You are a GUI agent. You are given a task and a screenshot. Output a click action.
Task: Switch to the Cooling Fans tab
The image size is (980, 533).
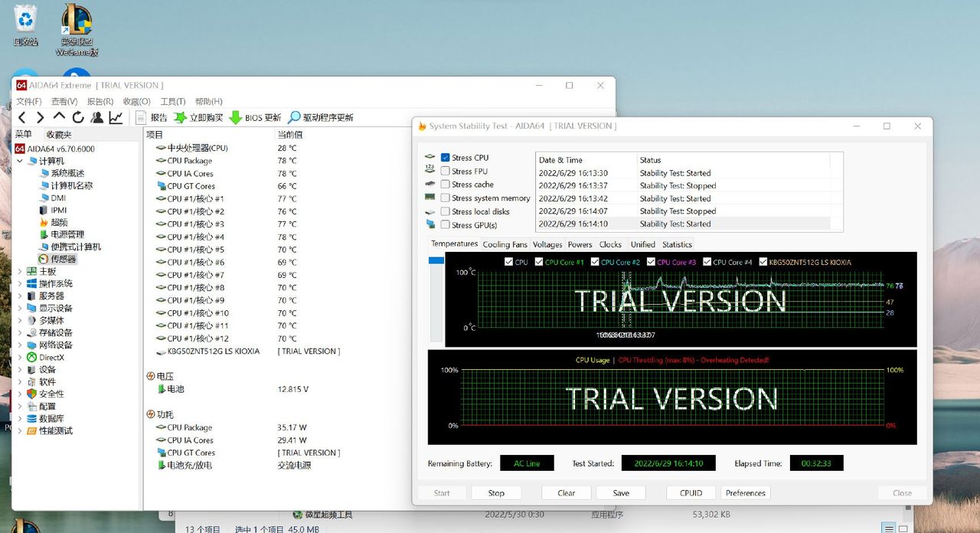pos(505,244)
